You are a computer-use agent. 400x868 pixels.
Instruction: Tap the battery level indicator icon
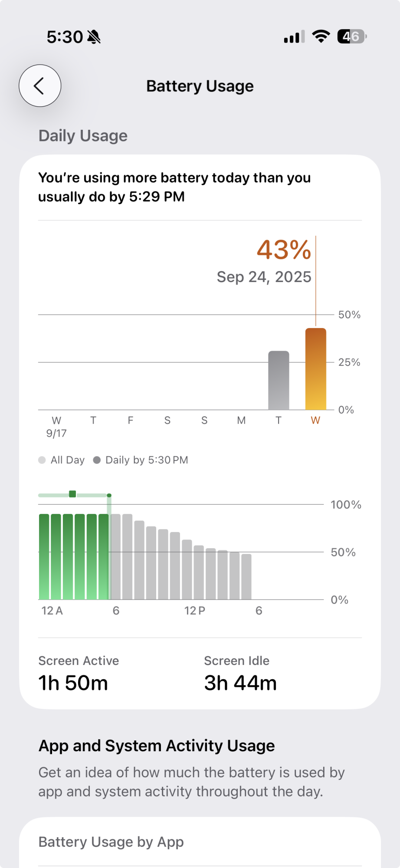click(352, 36)
